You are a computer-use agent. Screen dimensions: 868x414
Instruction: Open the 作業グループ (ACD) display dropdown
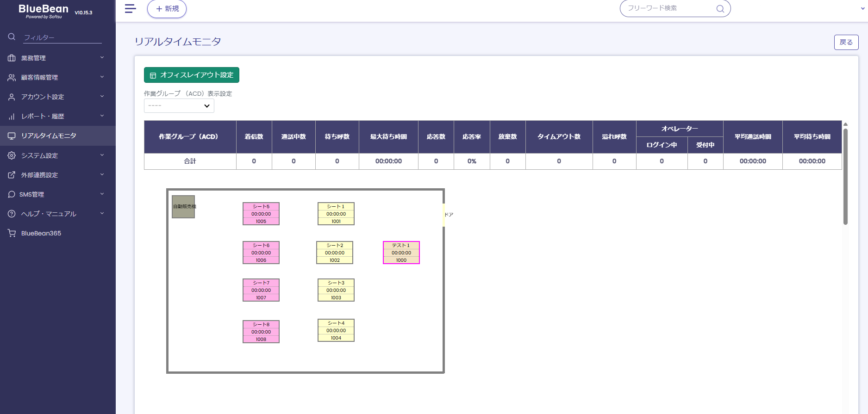(179, 106)
